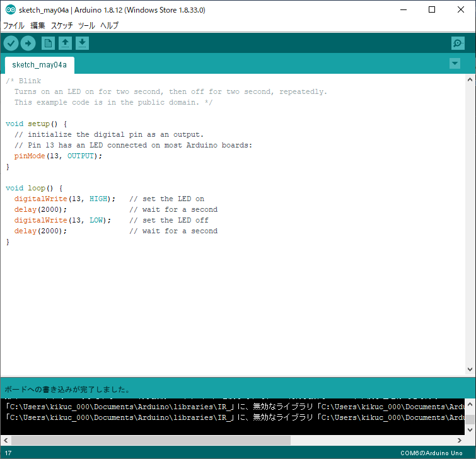Viewport: 476px width, 459px height.
Task: Click the Upload arrow icon
Action: coord(28,43)
